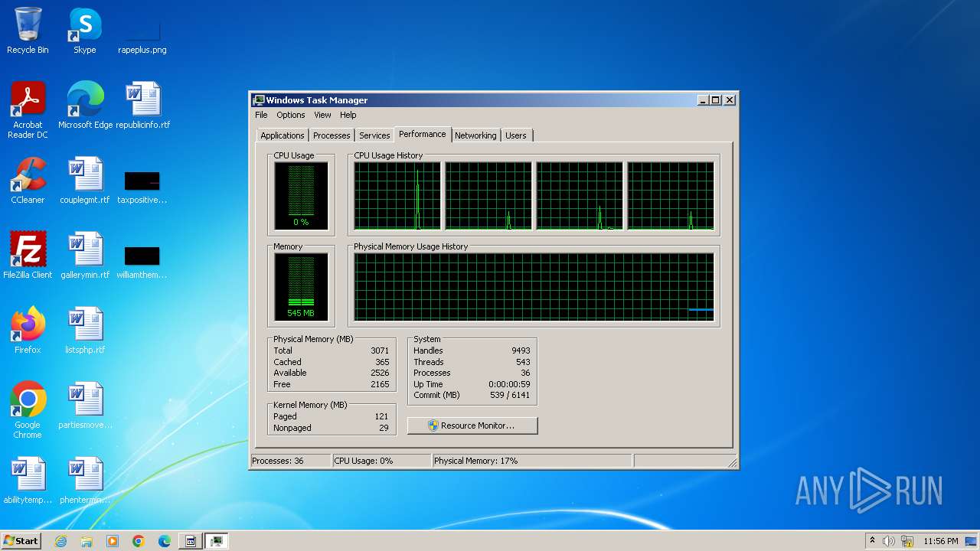Screen dimensions: 980x551
Task: Open Windows Explorer folder in taskbar
Action: [x=87, y=541]
